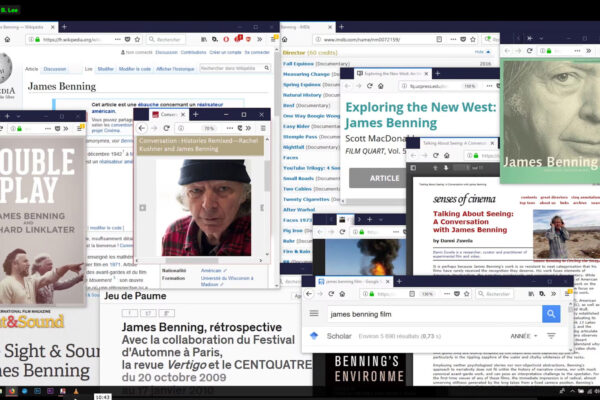Expand the overflow chevron in the Scholar window
Viewport: 600px width, 400px height.
(x=553, y=294)
